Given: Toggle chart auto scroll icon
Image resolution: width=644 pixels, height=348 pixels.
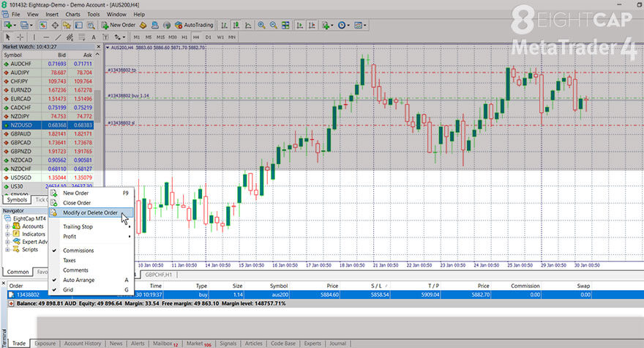Looking at the screenshot, I should click(x=300, y=25).
